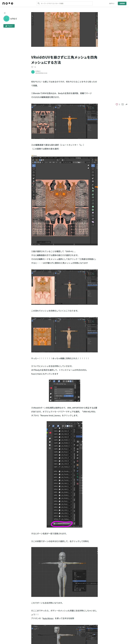Enlarge step ② UV editor island selection screenshot
Screen dimensions: 129x644
[x=64, y=200]
